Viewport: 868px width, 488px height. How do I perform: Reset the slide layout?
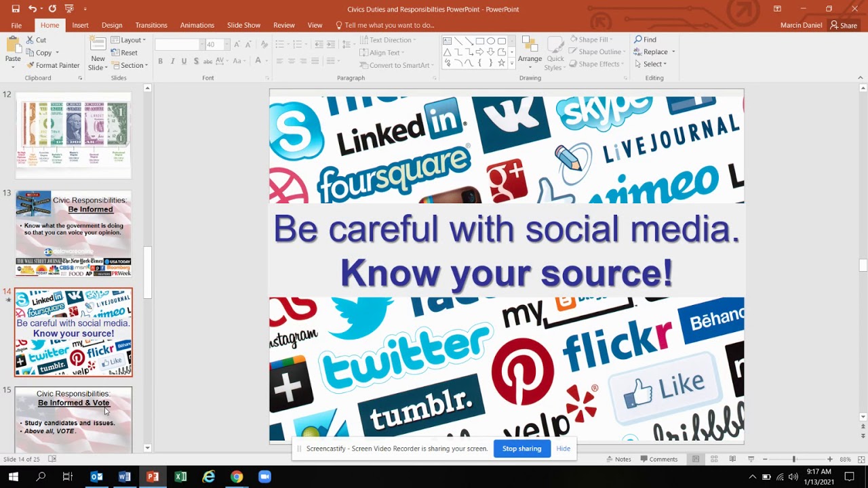coord(124,53)
